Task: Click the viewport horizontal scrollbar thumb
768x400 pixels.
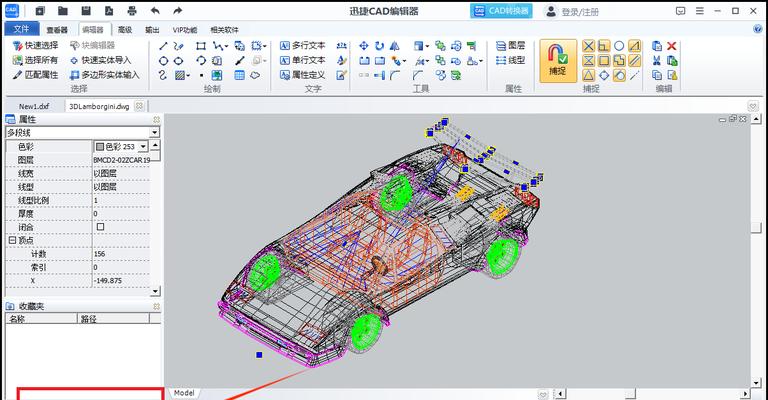Action: tap(630, 393)
